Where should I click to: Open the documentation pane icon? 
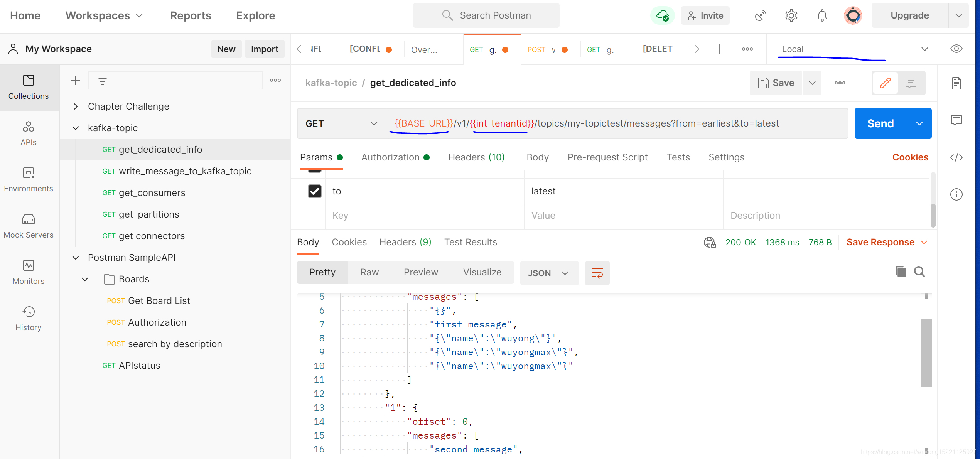(956, 83)
